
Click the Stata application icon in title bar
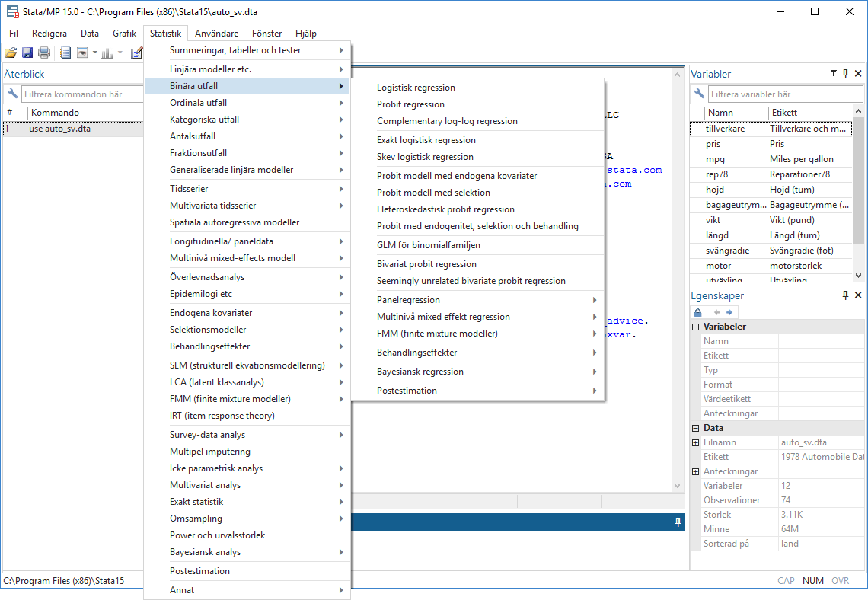(12, 11)
